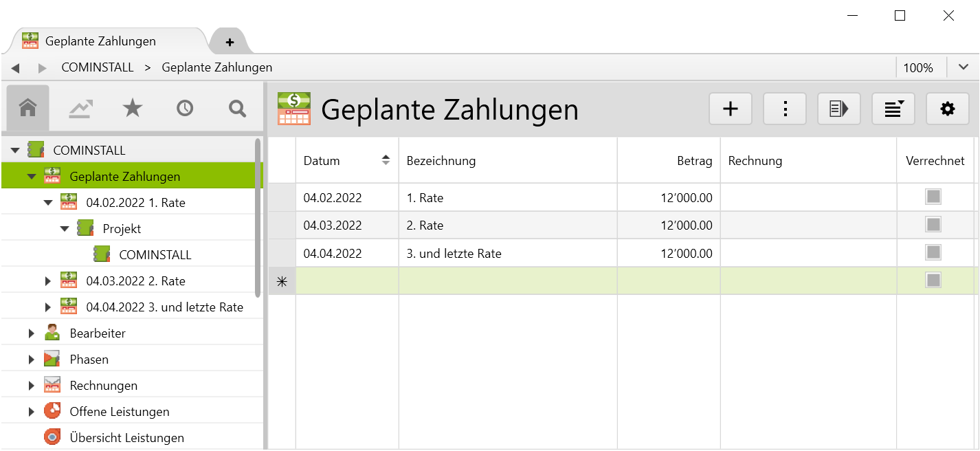
Task: Expand the Bearbeiter tree node
Action: (x=30, y=333)
